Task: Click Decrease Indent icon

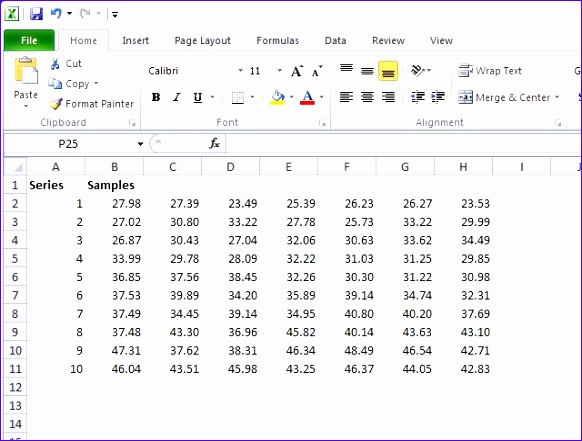Action: tap(418, 97)
